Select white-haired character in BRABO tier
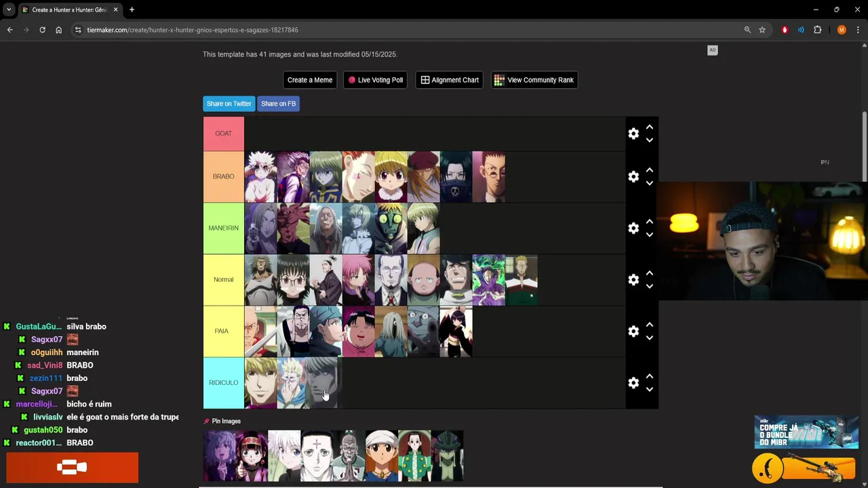 261,177
